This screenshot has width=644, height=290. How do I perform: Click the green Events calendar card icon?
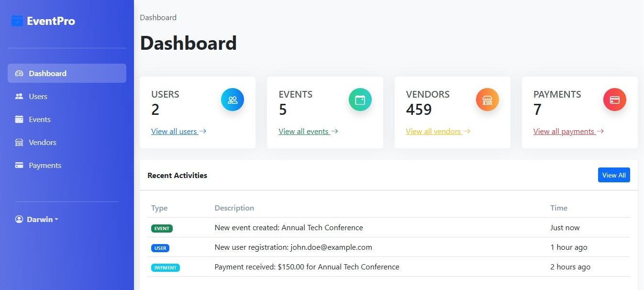coord(360,100)
